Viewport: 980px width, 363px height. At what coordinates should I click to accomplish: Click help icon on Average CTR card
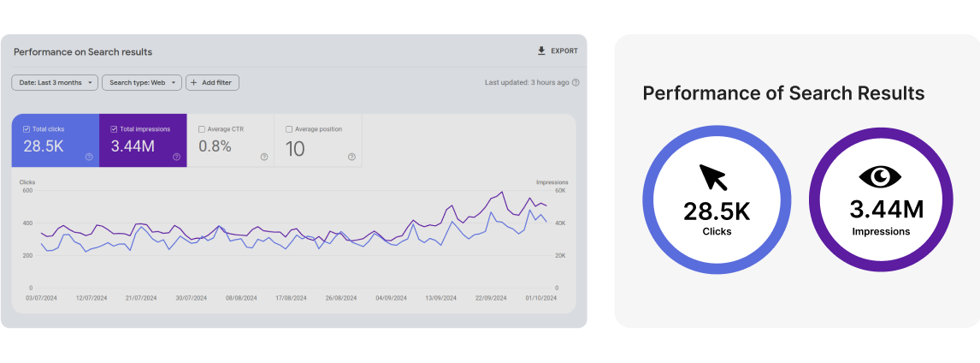(263, 157)
